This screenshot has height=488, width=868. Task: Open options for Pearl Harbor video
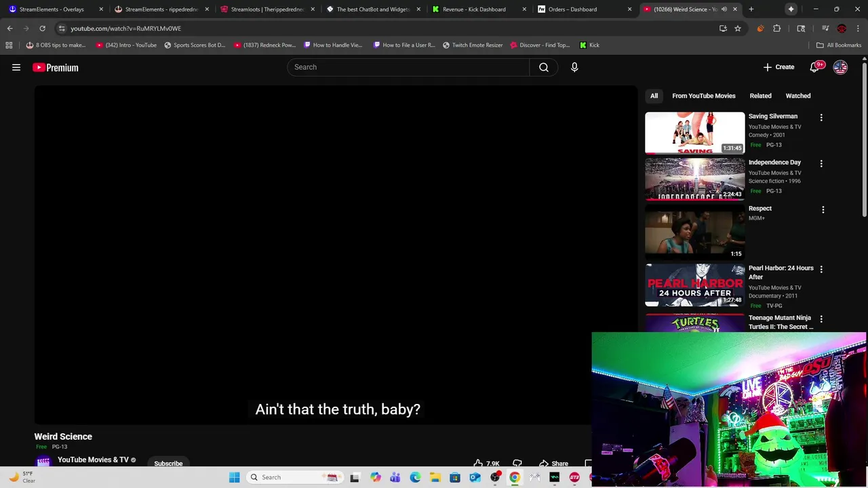click(821, 269)
